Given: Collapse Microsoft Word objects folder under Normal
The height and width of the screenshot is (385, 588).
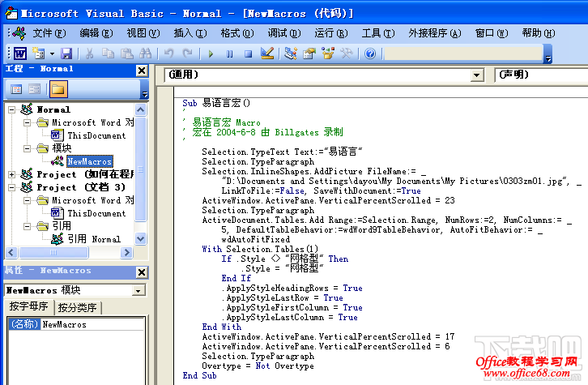Looking at the screenshot, I should point(27,122).
